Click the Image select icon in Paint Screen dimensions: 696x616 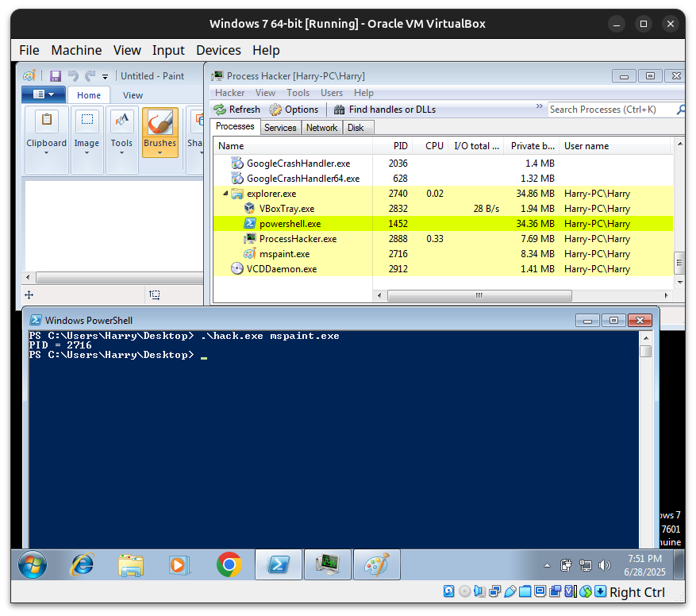(x=87, y=120)
